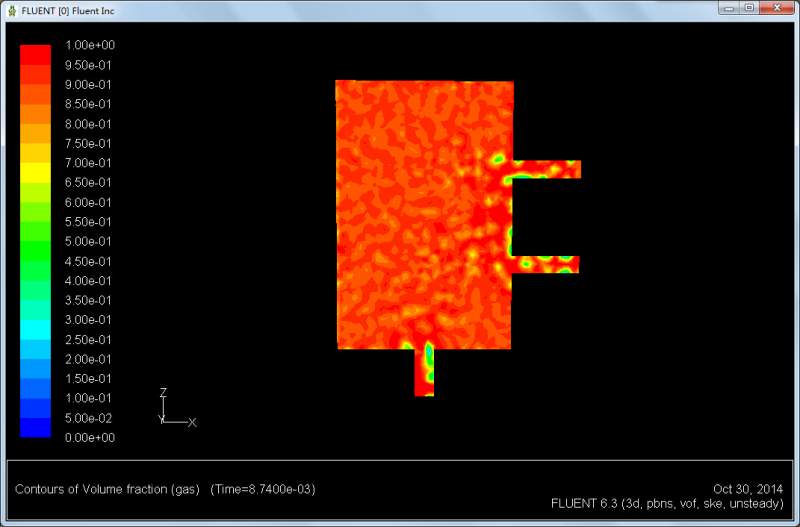The height and width of the screenshot is (527, 800).
Task: Click the 4.00e-01 legend value
Action: pos(88,281)
